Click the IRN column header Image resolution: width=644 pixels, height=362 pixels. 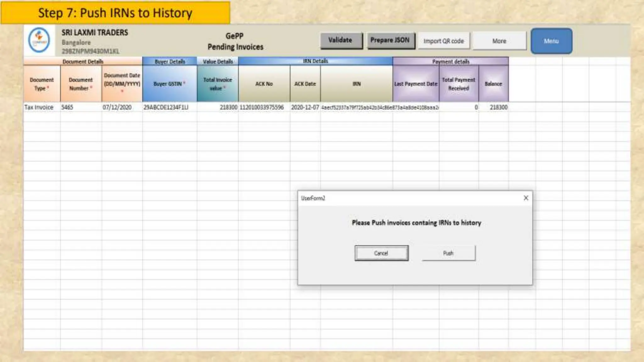356,84
